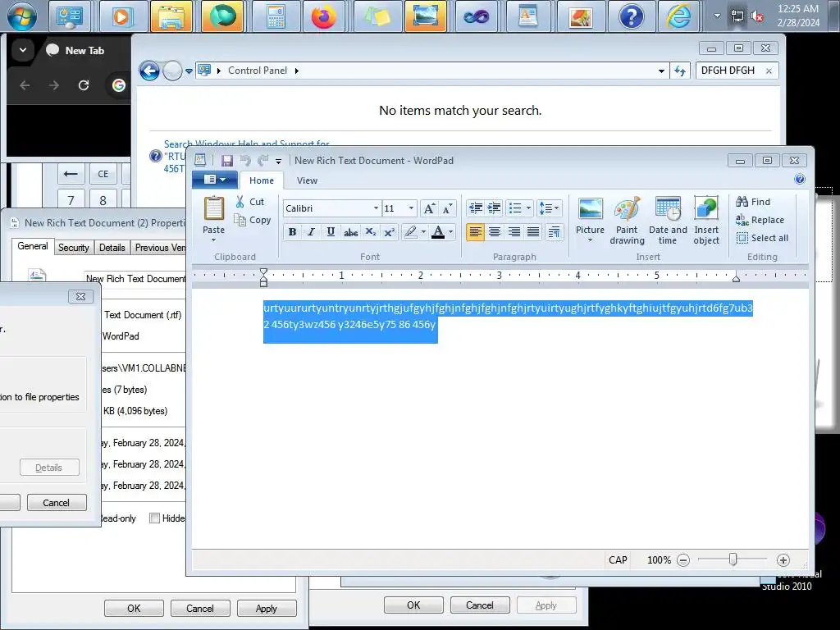
Task: Open Replace in the Editing group
Action: [760, 220]
